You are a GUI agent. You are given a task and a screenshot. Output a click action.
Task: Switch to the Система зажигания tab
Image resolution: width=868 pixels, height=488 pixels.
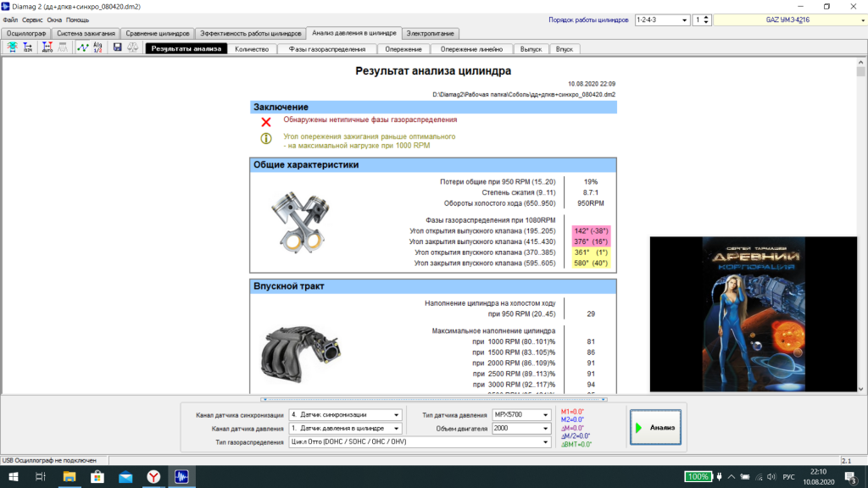(x=86, y=33)
